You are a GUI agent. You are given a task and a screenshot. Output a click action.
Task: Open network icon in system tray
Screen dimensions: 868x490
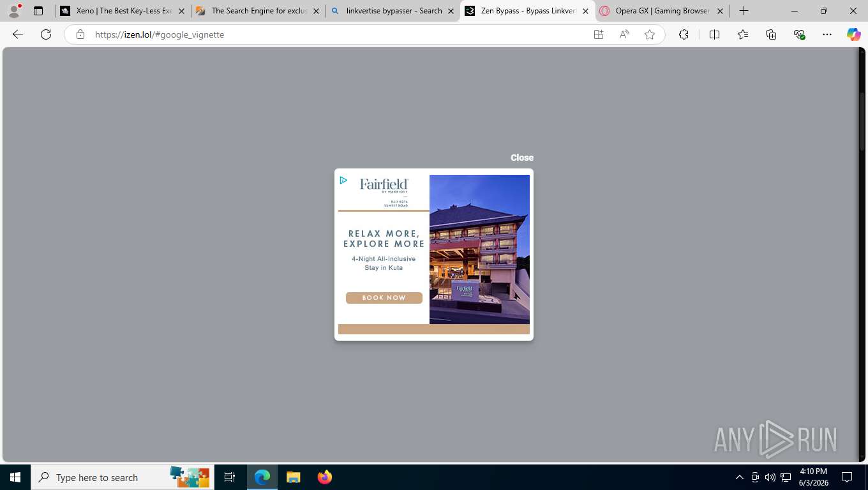786,477
